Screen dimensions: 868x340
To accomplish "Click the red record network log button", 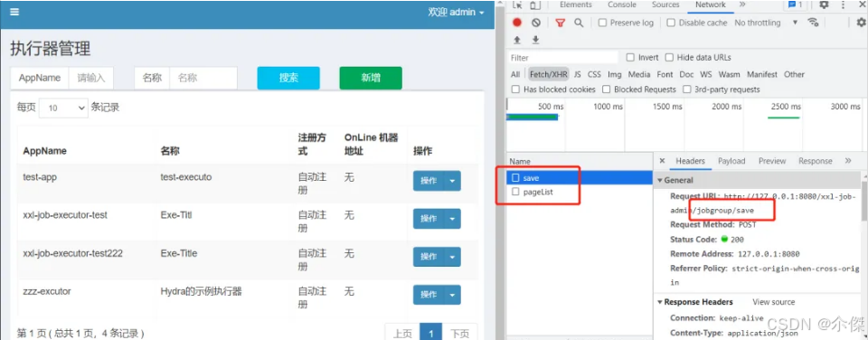I will coord(517,23).
